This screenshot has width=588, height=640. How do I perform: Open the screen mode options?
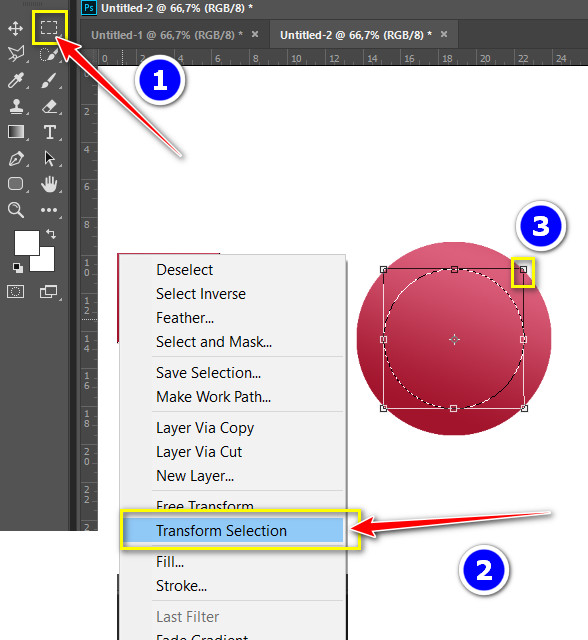tap(49, 291)
